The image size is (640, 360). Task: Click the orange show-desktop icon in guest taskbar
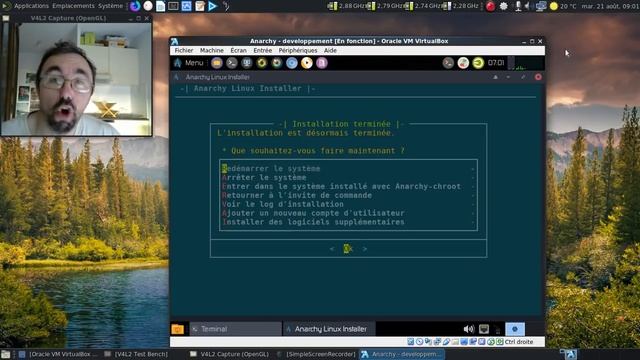pyautogui.click(x=178, y=329)
